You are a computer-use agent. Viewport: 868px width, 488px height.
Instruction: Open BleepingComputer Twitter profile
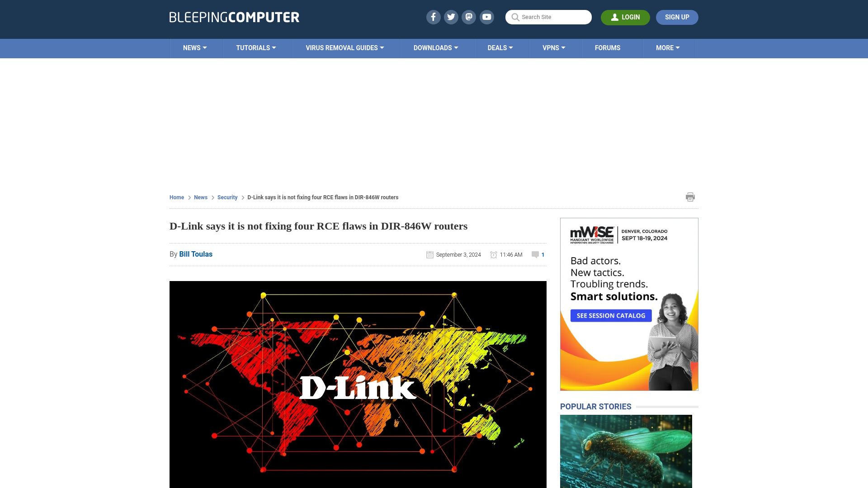(451, 17)
